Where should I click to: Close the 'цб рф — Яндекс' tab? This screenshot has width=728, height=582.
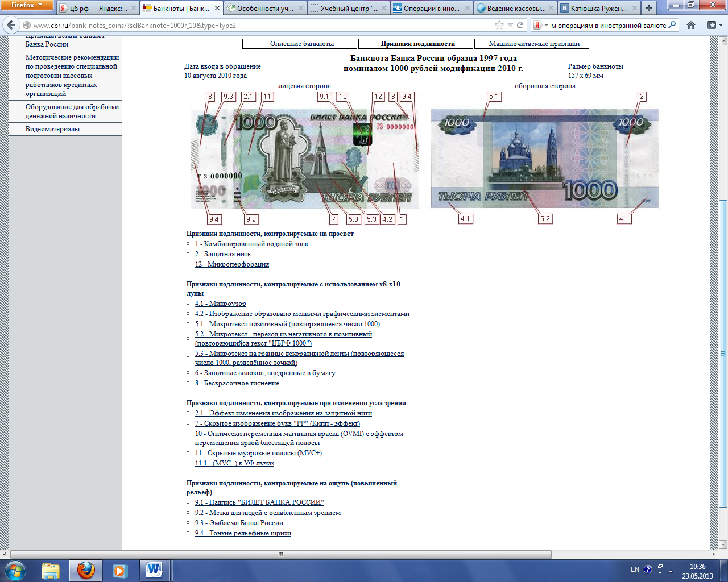tap(134, 9)
